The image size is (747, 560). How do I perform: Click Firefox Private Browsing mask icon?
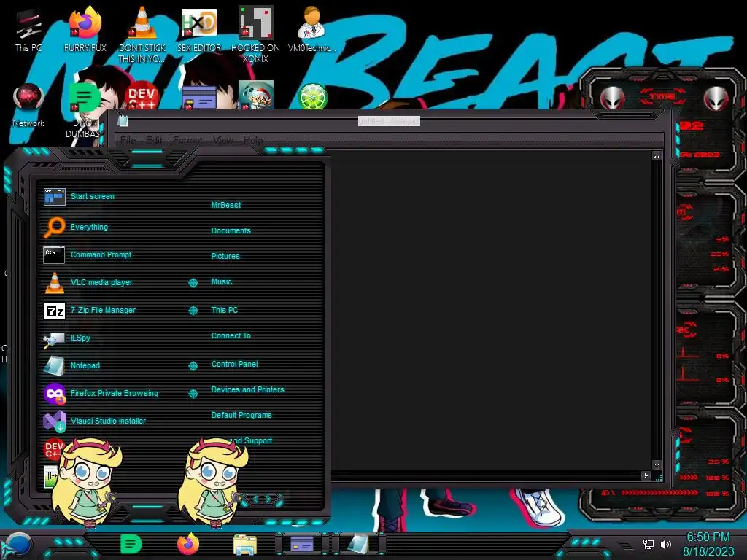(54, 393)
